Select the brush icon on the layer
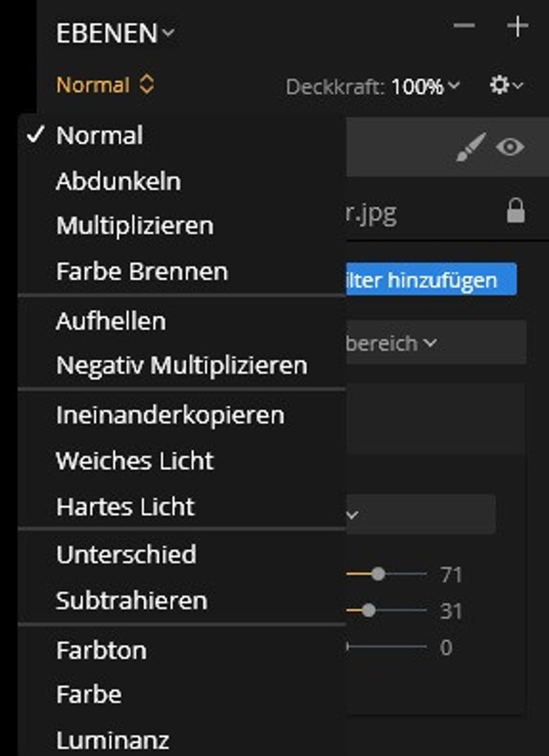This screenshot has height=756, width=549. pyautogui.click(x=471, y=147)
